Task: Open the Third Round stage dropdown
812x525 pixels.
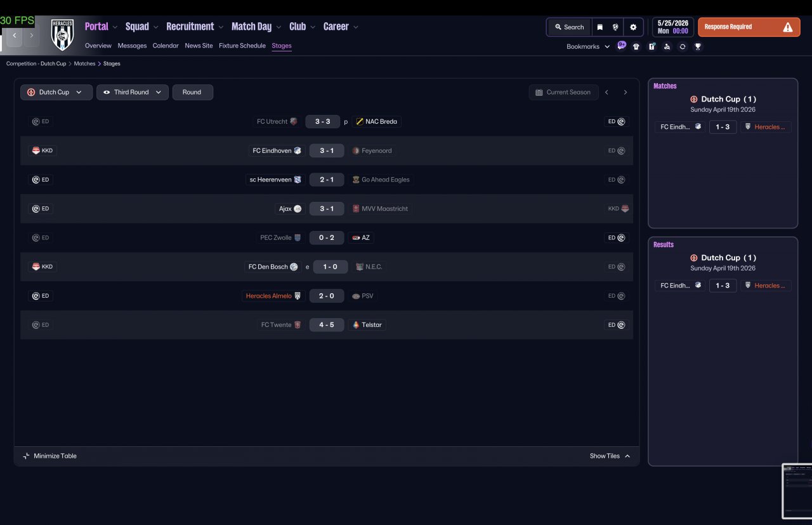Action: pos(133,92)
